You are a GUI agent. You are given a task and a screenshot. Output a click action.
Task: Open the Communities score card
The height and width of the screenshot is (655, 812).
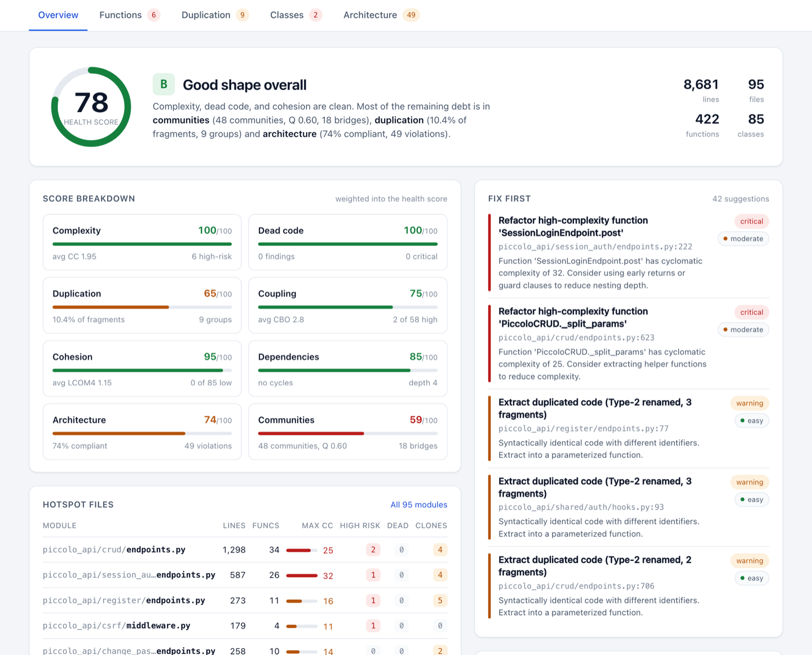348,432
